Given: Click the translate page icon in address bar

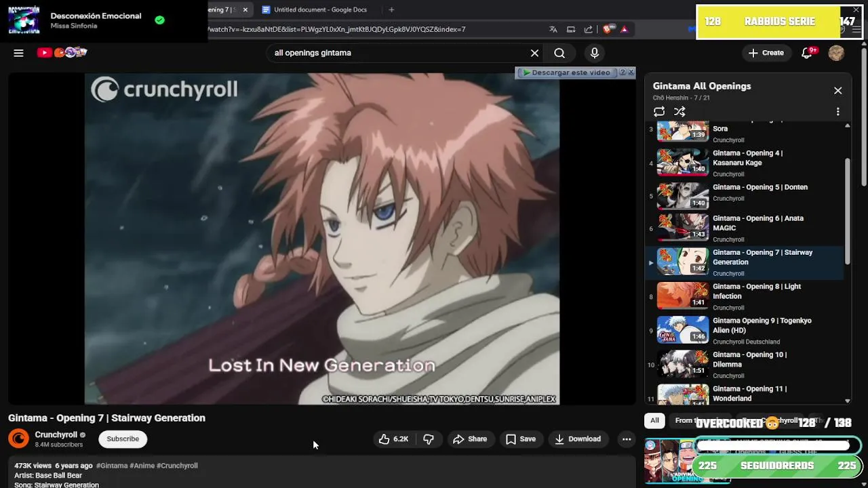Looking at the screenshot, I should pos(553,29).
